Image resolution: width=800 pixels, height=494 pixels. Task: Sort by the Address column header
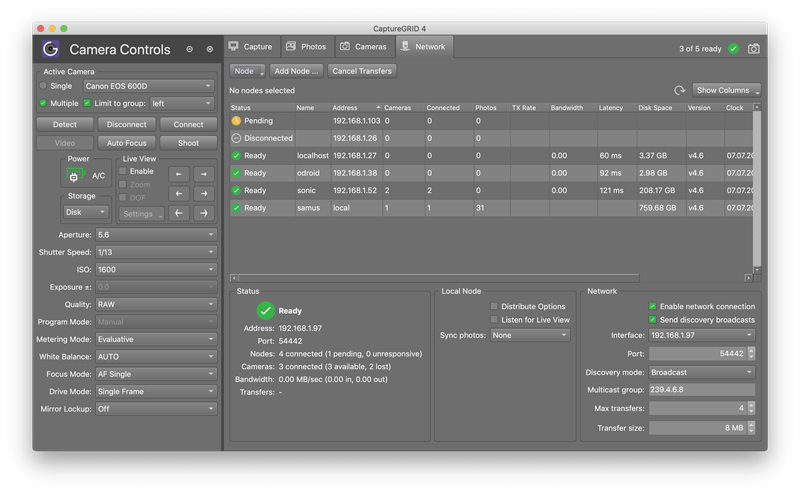(x=356, y=108)
